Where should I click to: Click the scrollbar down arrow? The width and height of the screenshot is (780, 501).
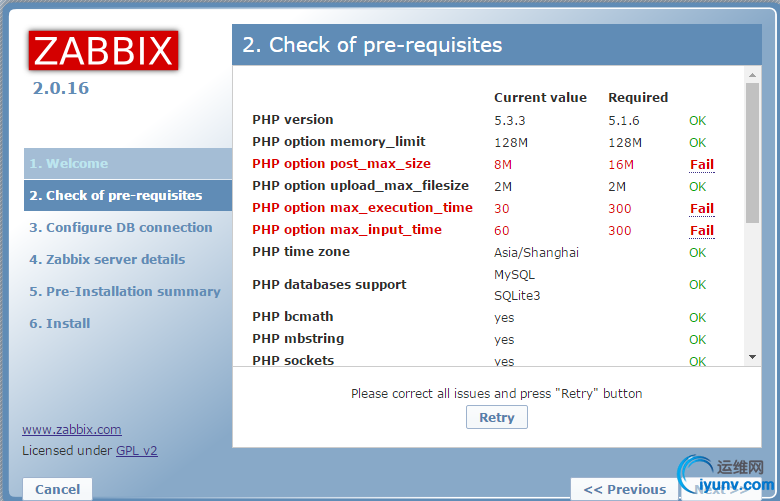click(752, 357)
